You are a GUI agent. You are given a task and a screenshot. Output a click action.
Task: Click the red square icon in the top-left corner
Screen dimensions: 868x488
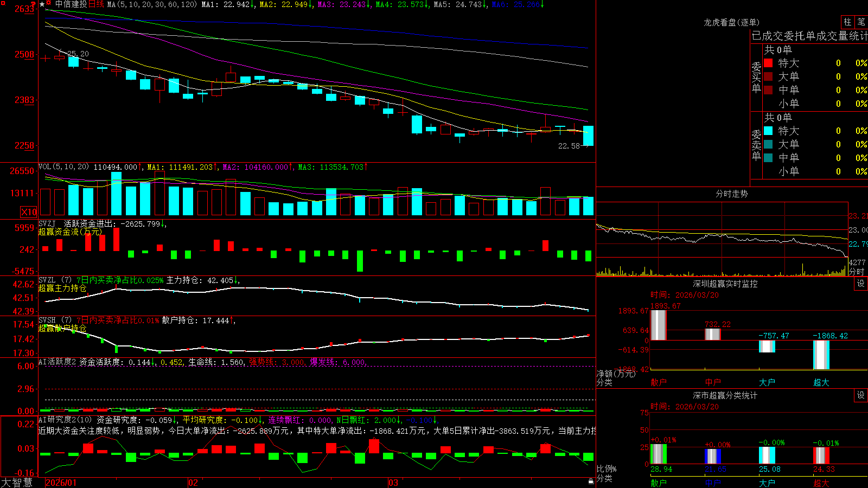(3, 3)
